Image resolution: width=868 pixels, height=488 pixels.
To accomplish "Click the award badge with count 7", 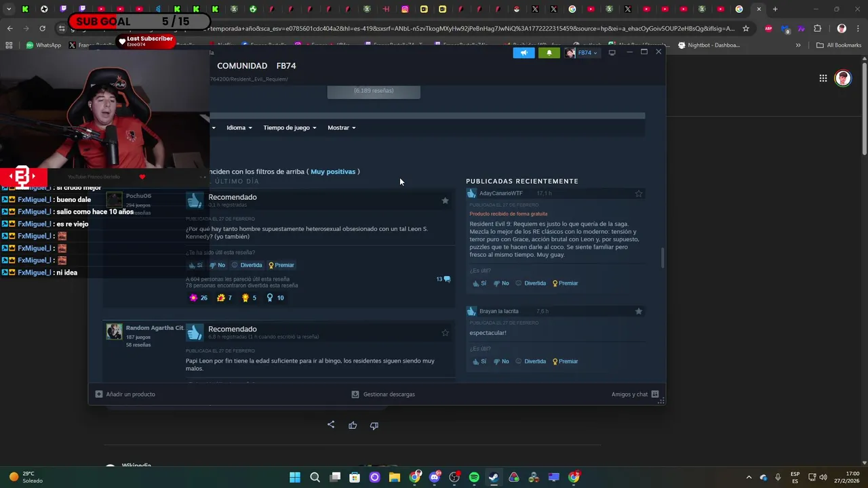I will point(224,298).
